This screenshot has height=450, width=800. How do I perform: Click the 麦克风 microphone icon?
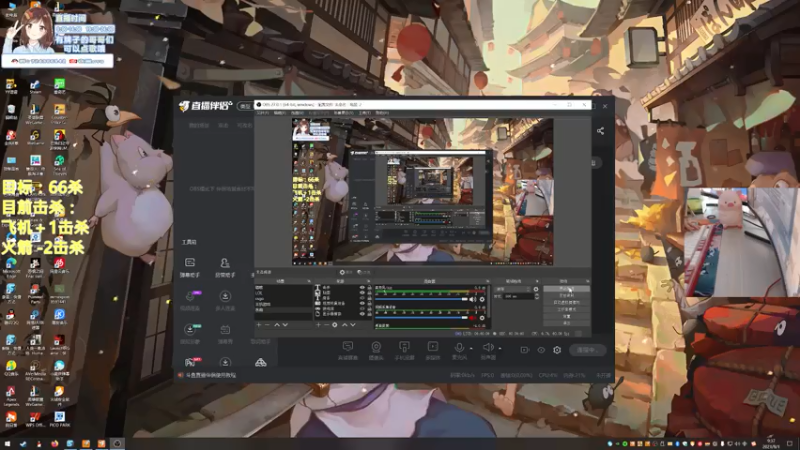[x=459, y=349]
